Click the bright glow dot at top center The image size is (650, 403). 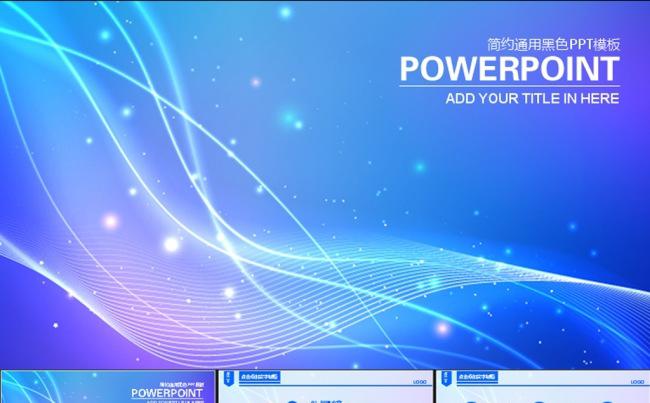coord(285,12)
